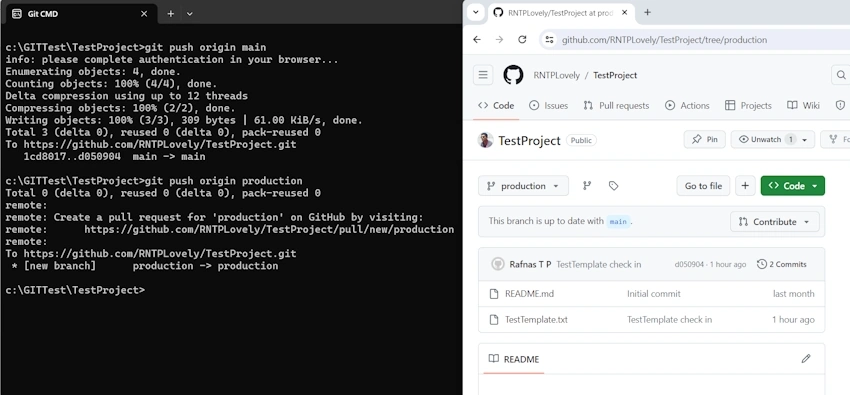This screenshot has height=395, width=850.
Task: Reload the GitHub page
Action: [x=522, y=40]
